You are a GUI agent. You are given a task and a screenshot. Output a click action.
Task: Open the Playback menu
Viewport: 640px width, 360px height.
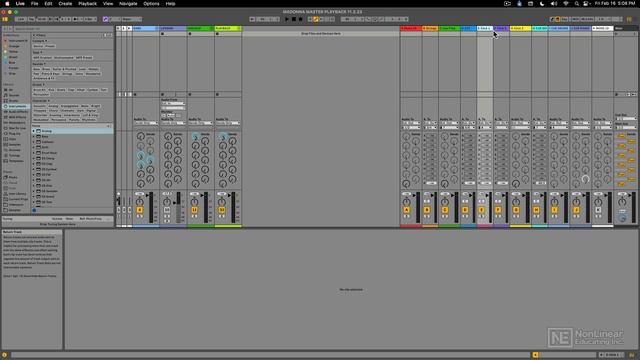(87, 4)
